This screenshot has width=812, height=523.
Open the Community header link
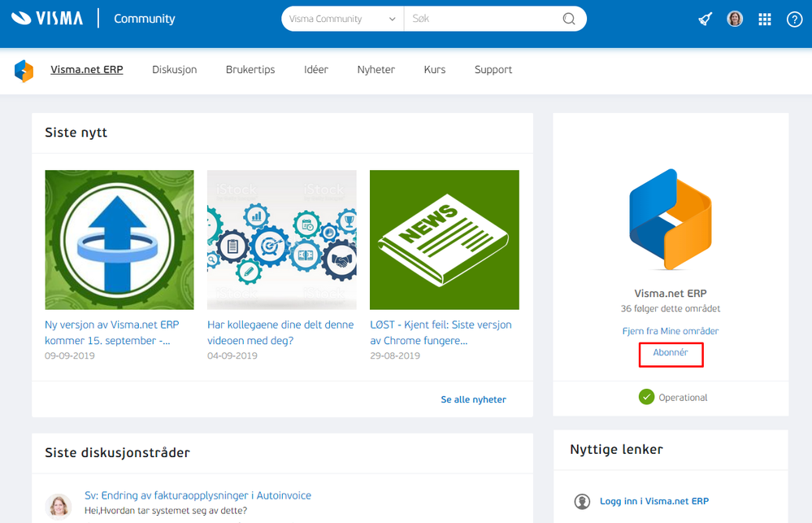coord(145,19)
